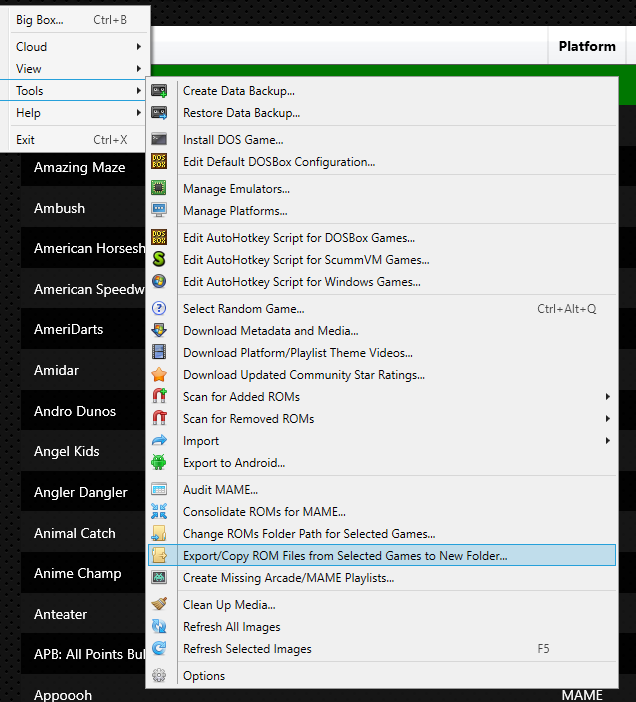The image size is (636, 702).
Task: Click the film strip icon for Theme Videos
Action: [159, 352]
